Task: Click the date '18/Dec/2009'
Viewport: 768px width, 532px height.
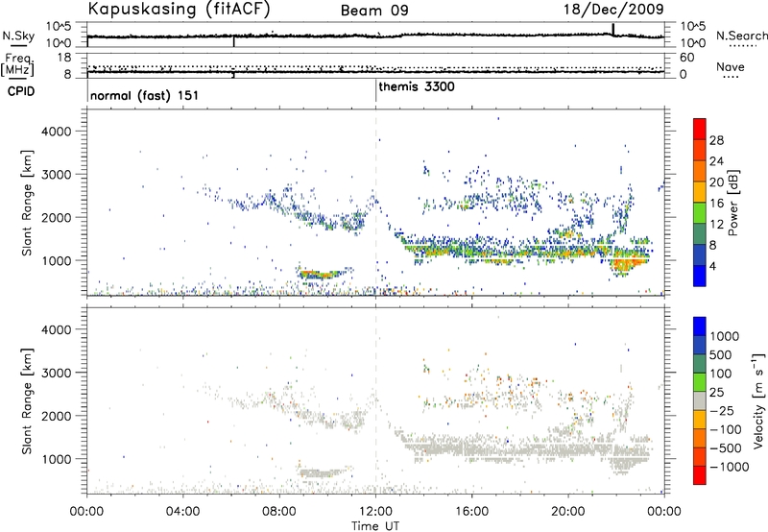Action: (x=613, y=9)
